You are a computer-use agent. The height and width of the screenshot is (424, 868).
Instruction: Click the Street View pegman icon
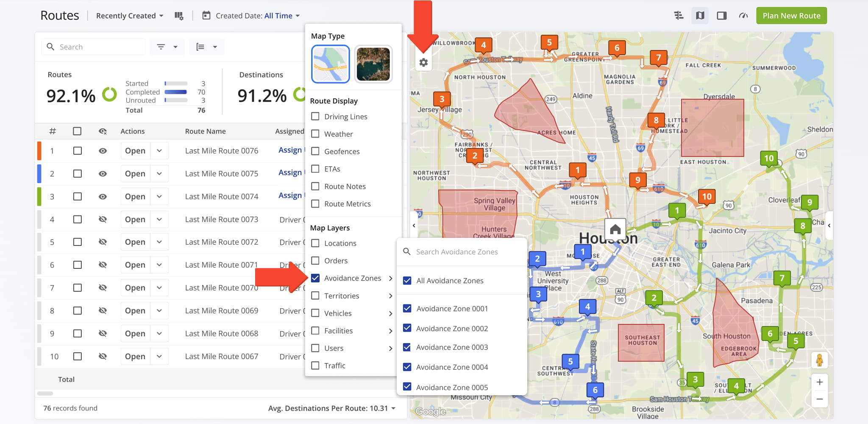(819, 360)
